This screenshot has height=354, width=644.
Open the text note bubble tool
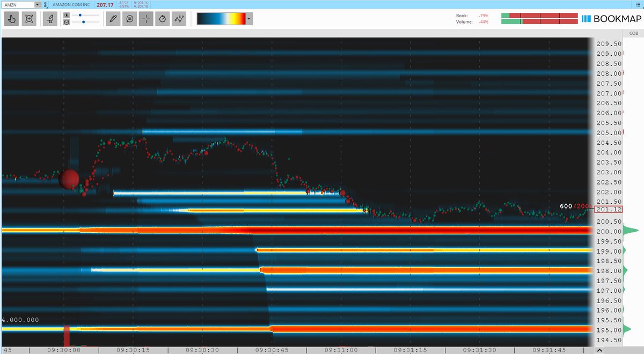pyautogui.click(x=129, y=19)
